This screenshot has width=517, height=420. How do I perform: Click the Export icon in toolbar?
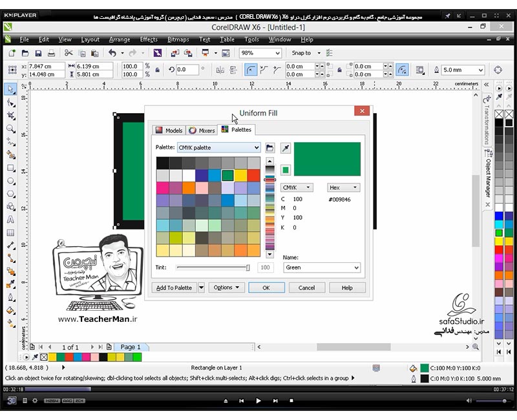(188, 53)
